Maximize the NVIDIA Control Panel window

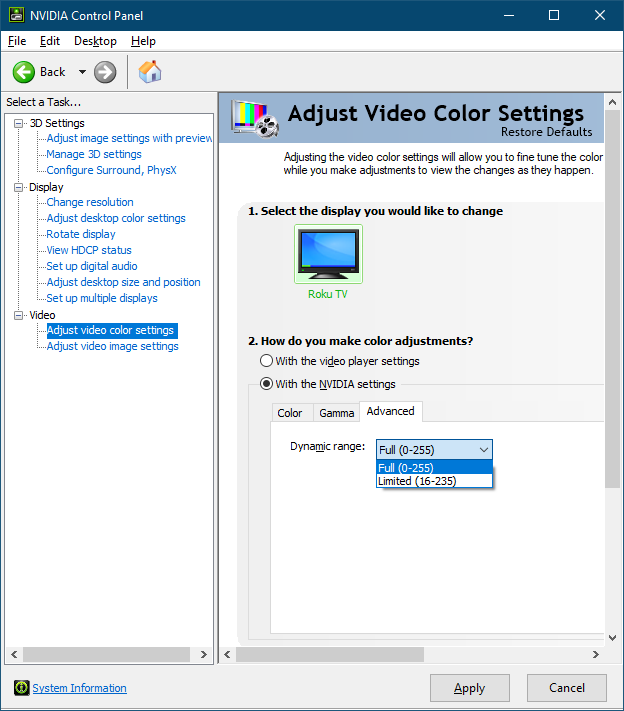click(554, 15)
